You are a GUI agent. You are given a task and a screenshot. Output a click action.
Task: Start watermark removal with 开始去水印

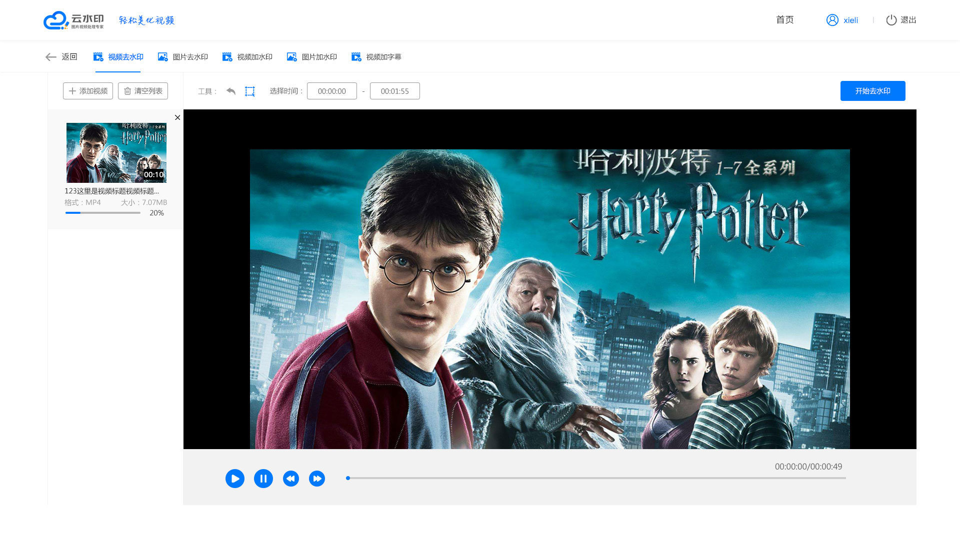(x=872, y=91)
